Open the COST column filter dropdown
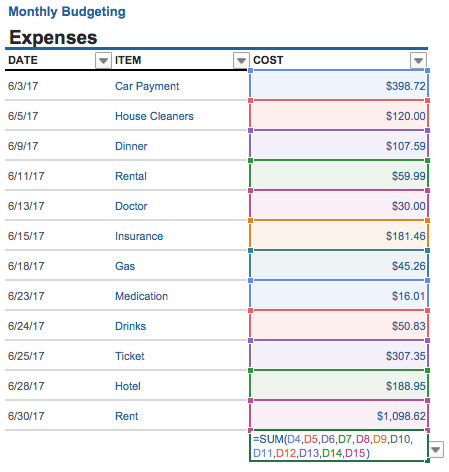Image resolution: width=449 pixels, height=472 pixels. pos(418,60)
